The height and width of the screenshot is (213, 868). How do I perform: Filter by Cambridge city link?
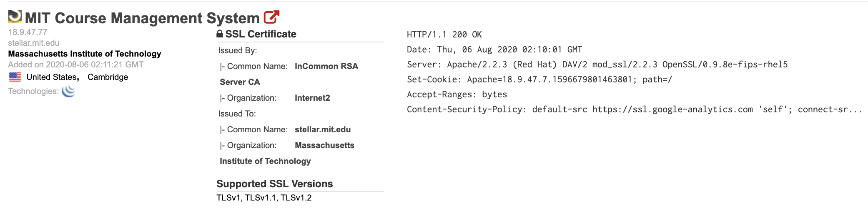[108, 77]
